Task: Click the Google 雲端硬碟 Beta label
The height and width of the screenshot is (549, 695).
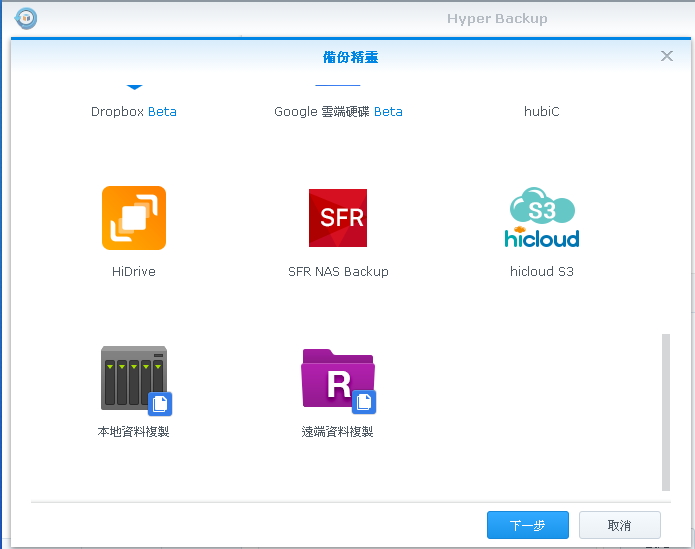Action: coord(338,112)
